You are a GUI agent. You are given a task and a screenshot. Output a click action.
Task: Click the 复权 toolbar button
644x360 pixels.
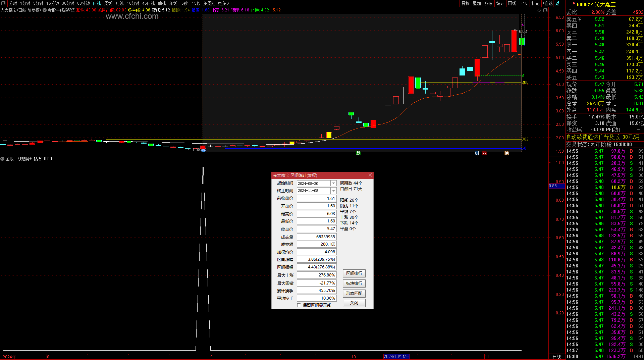coord(466,3)
